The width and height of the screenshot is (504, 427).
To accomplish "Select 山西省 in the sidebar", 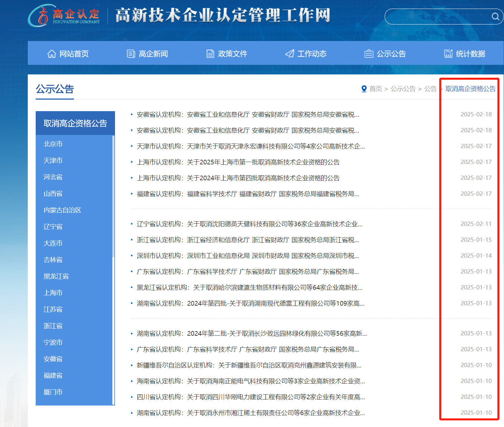I will (x=53, y=193).
